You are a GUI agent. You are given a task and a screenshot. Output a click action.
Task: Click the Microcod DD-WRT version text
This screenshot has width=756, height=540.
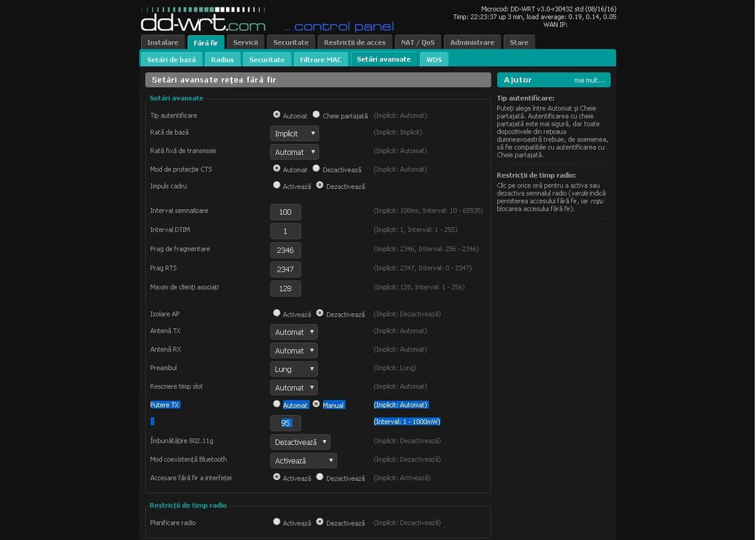pos(549,9)
